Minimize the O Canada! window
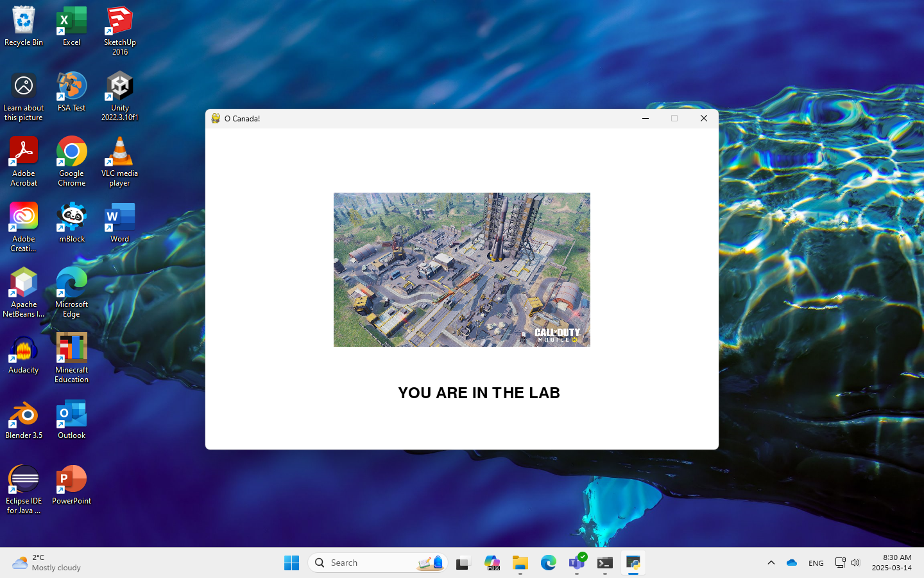 pos(646,118)
